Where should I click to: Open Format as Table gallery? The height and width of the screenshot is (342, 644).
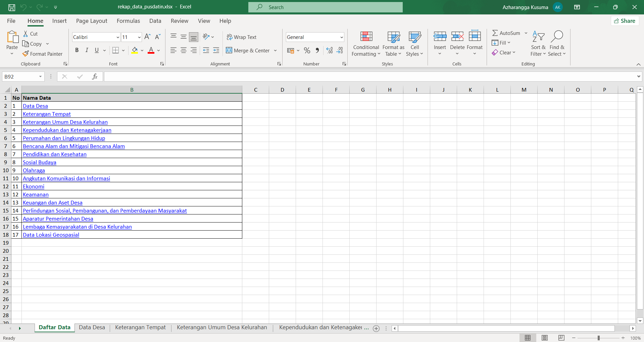393,44
